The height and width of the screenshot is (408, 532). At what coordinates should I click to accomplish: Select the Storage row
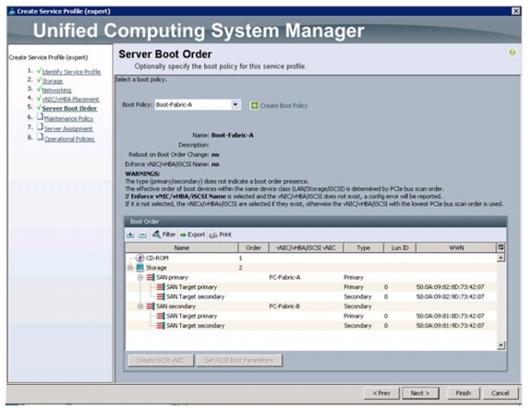coord(311,268)
